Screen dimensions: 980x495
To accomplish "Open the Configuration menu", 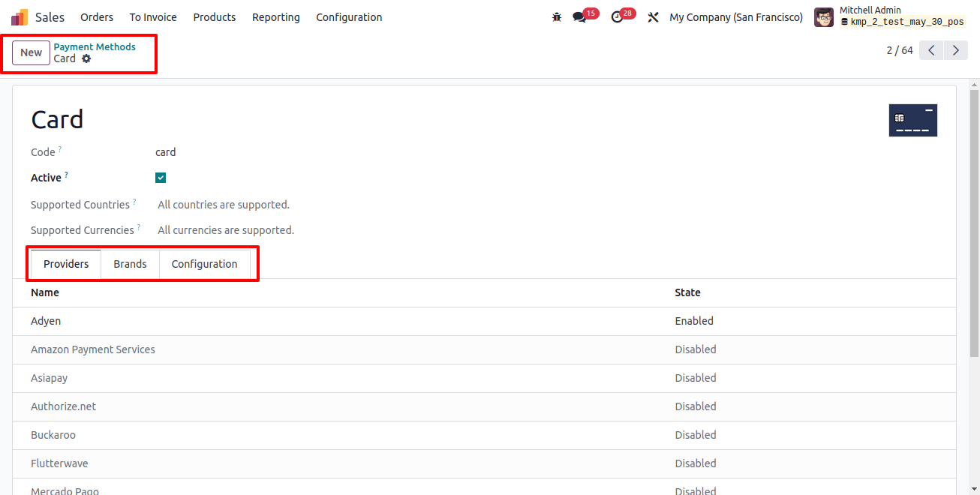I will pos(349,17).
